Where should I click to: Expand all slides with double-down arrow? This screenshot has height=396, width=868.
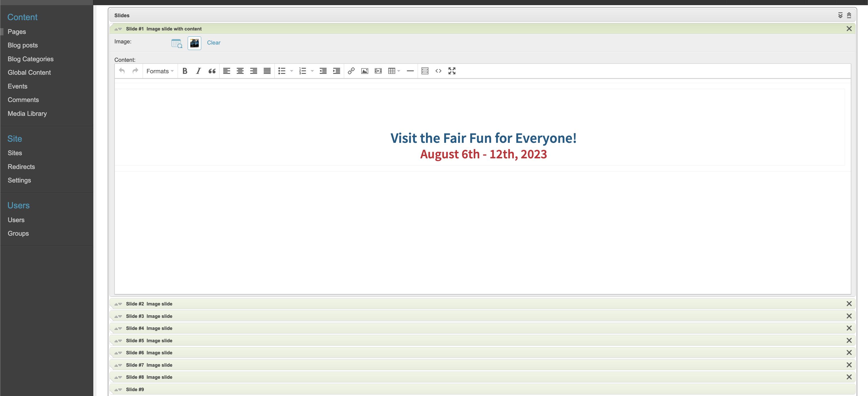coord(840,15)
